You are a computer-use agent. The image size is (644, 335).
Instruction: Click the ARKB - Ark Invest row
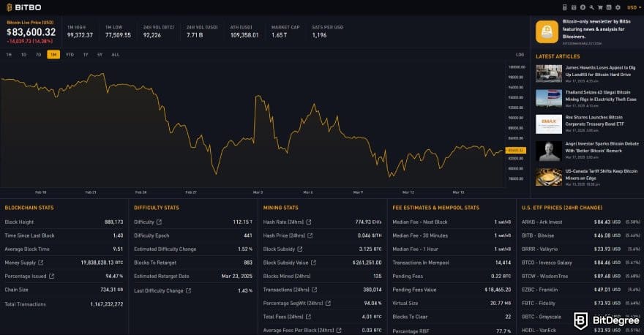pyautogui.click(x=581, y=222)
